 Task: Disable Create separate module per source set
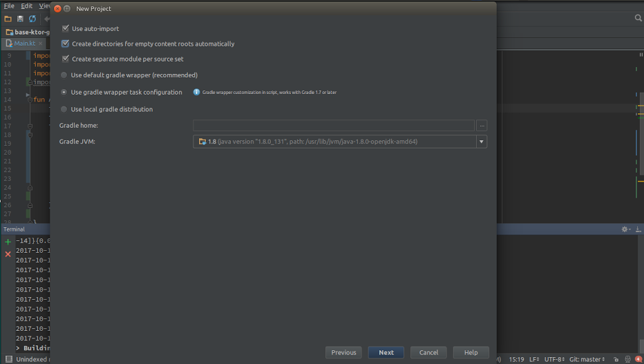point(66,59)
